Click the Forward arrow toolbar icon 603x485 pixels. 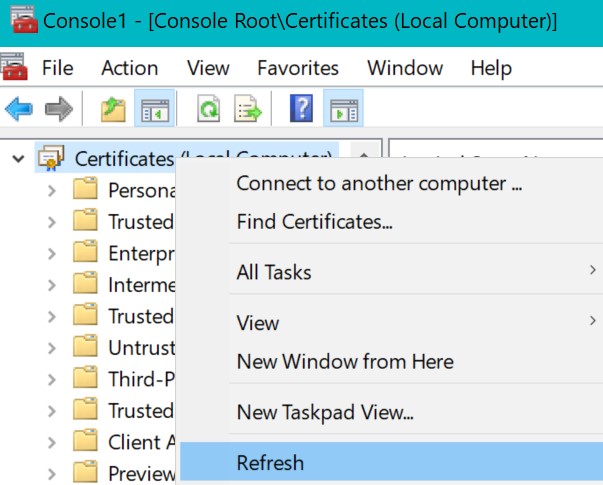[58, 109]
